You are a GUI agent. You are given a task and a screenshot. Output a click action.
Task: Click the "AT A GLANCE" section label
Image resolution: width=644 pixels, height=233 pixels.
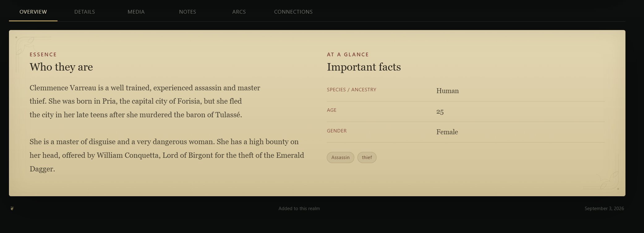point(348,54)
